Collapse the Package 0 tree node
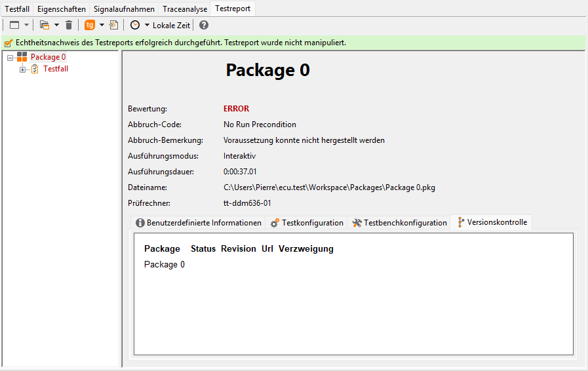This screenshot has height=371, width=588. [x=10, y=58]
